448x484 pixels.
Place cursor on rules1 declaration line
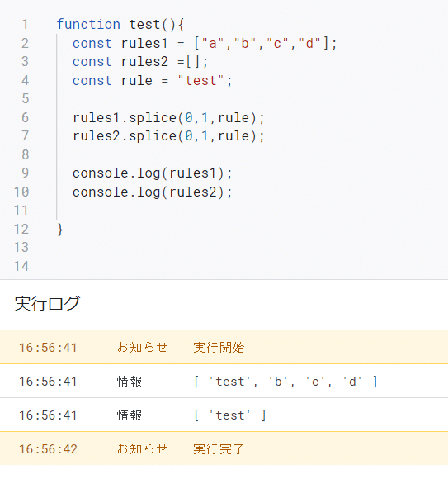coord(205,43)
